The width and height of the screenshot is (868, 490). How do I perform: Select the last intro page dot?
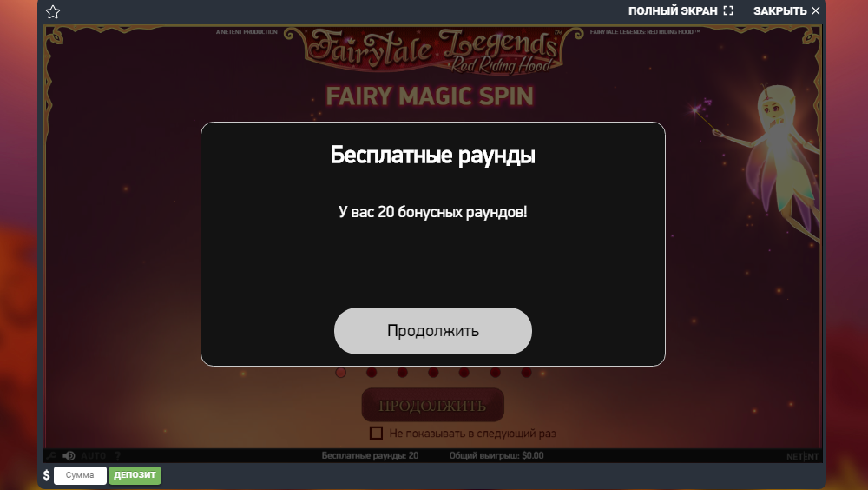tap(527, 373)
